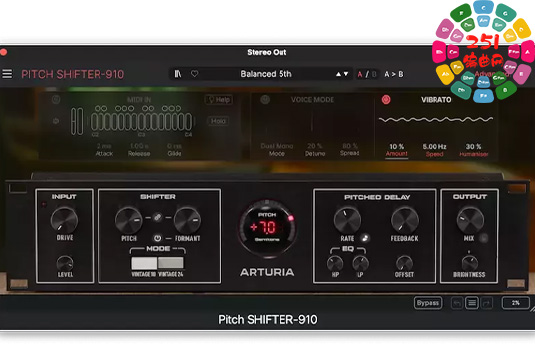Toggle the Voice Mode power button
The image size is (535, 363).
(265, 100)
